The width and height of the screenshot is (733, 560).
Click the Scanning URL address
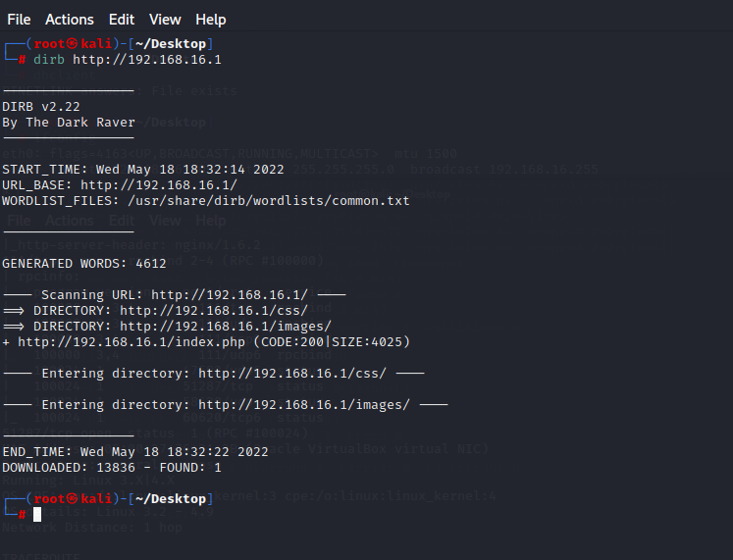pos(230,295)
